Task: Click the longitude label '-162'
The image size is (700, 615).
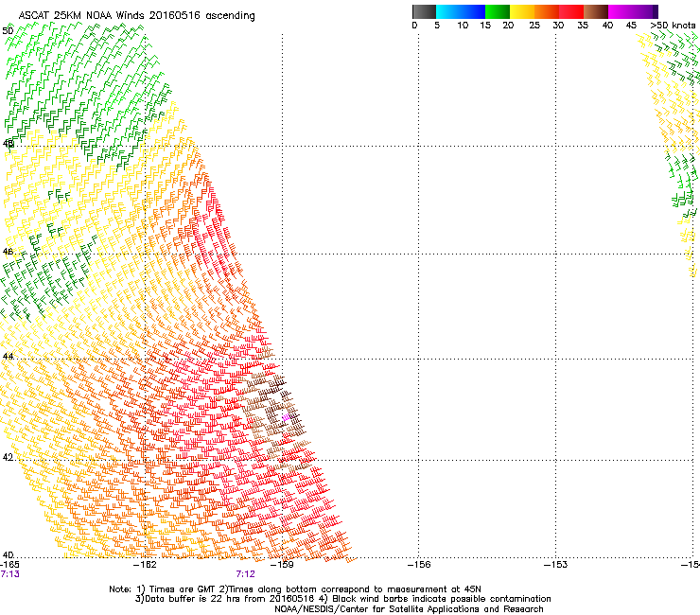Action: pyautogui.click(x=145, y=565)
